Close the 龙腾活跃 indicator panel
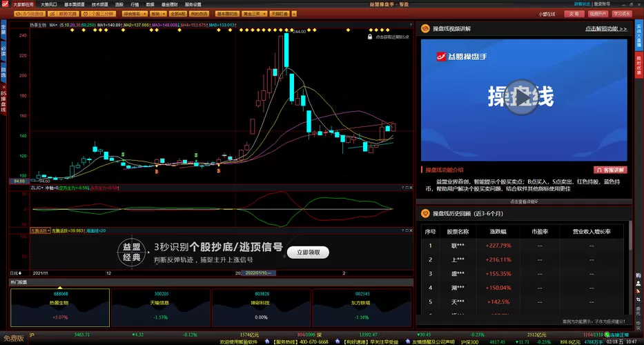 411,231
